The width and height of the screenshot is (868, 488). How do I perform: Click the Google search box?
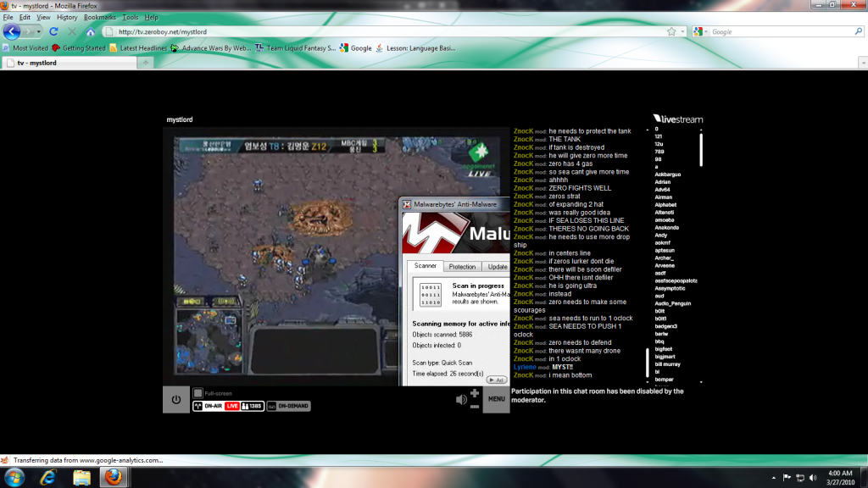tap(781, 31)
